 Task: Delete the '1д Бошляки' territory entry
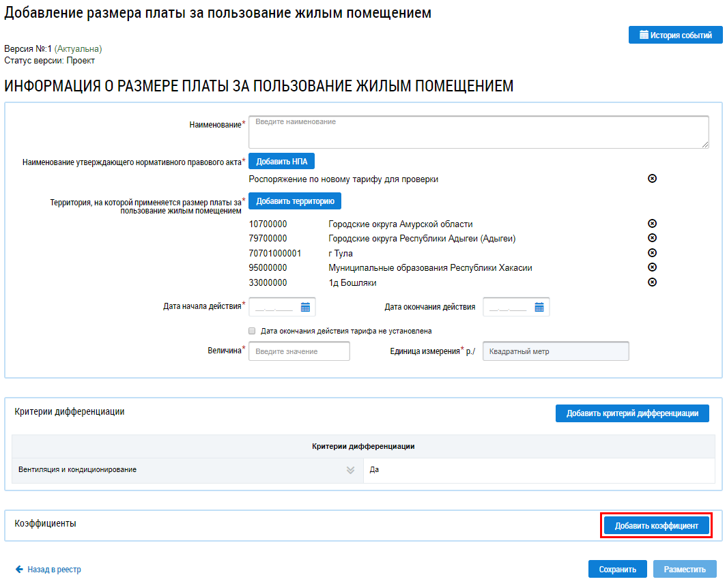tap(652, 282)
